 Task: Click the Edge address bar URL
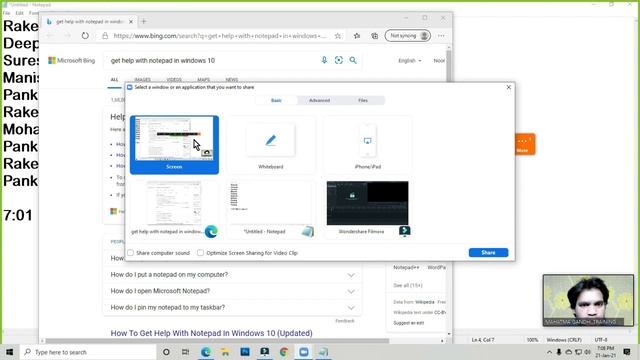(x=220, y=36)
